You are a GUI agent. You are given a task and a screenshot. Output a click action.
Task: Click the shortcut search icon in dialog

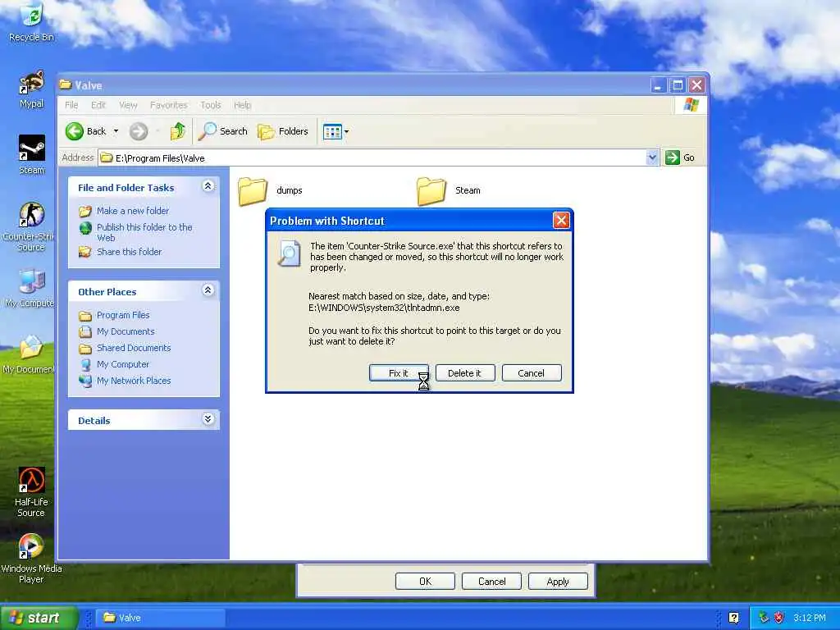[289, 253]
